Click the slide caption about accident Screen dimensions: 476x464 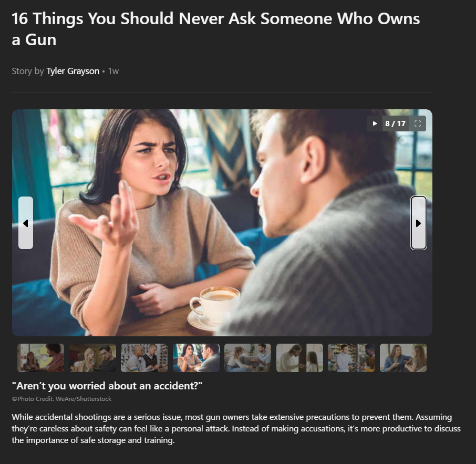107,386
